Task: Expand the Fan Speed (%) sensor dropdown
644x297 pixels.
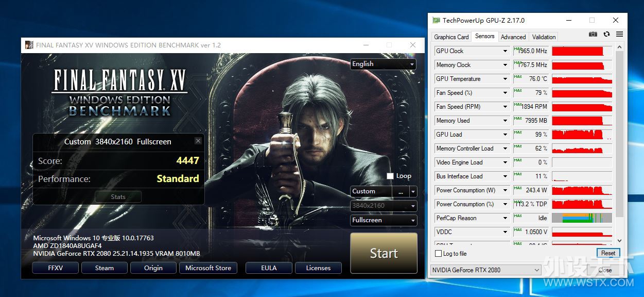Action: [x=506, y=93]
